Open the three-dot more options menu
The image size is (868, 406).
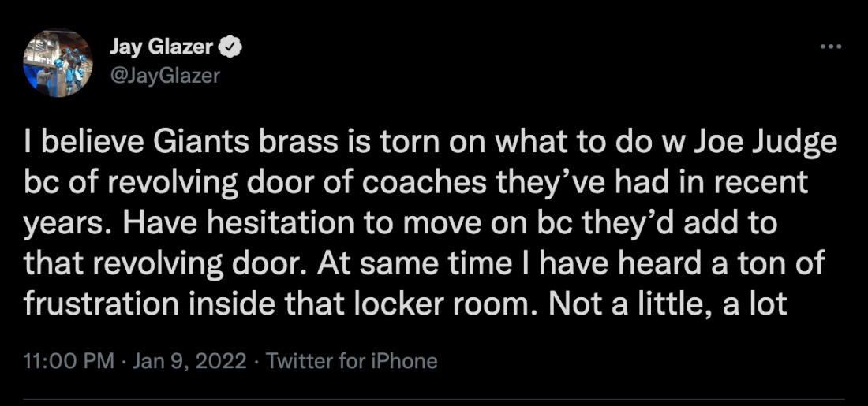(x=831, y=48)
